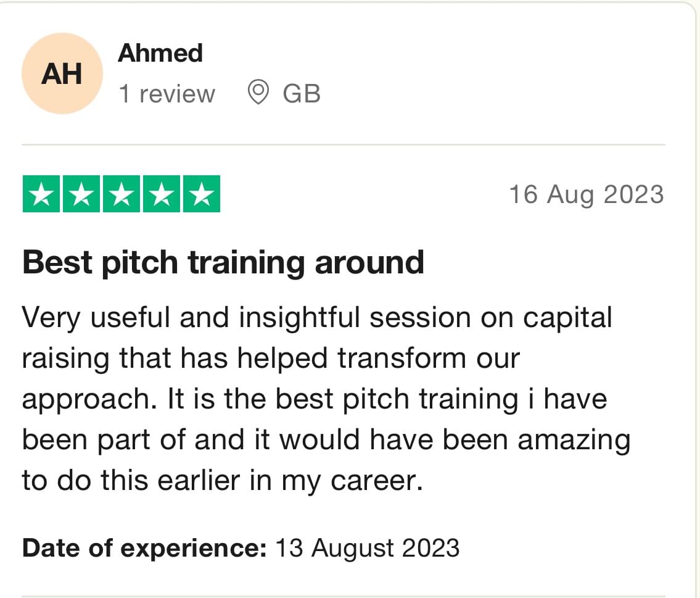Click text line approach. It is the best
This screenshot has height=598, width=700.
pyautogui.click(x=315, y=400)
